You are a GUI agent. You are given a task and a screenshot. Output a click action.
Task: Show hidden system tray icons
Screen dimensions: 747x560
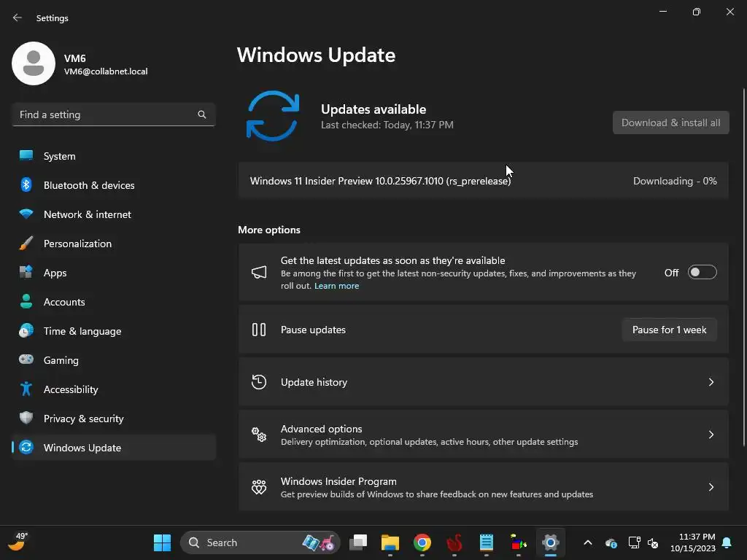click(x=588, y=542)
